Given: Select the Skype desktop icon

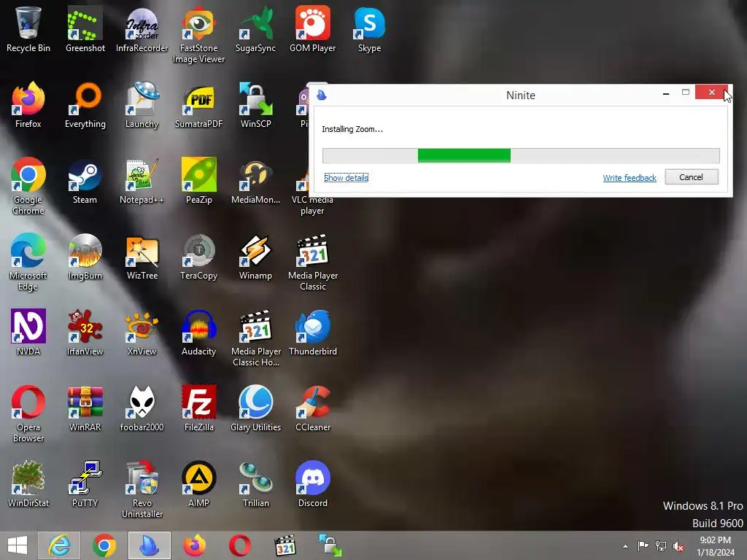Looking at the screenshot, I should pos(369,29).
